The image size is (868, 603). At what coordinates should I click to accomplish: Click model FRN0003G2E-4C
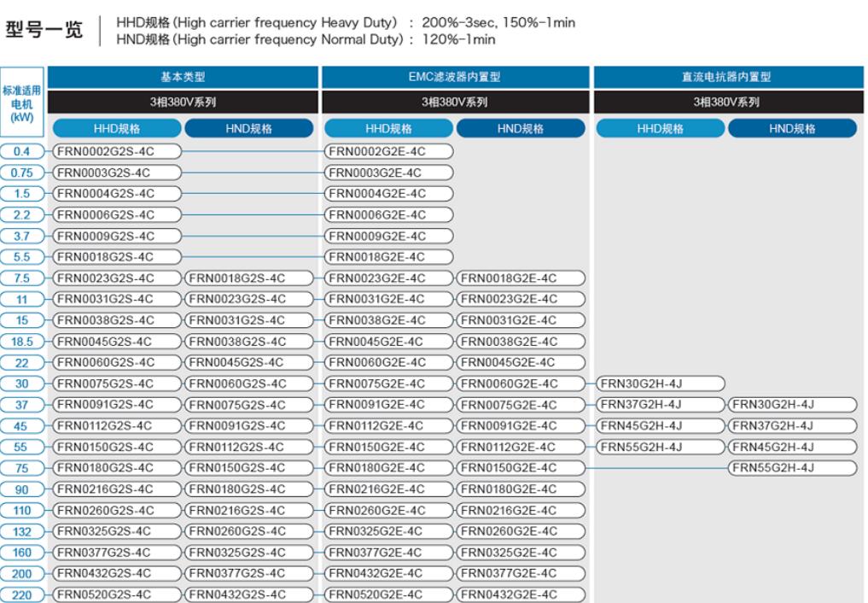click(388, 173)
